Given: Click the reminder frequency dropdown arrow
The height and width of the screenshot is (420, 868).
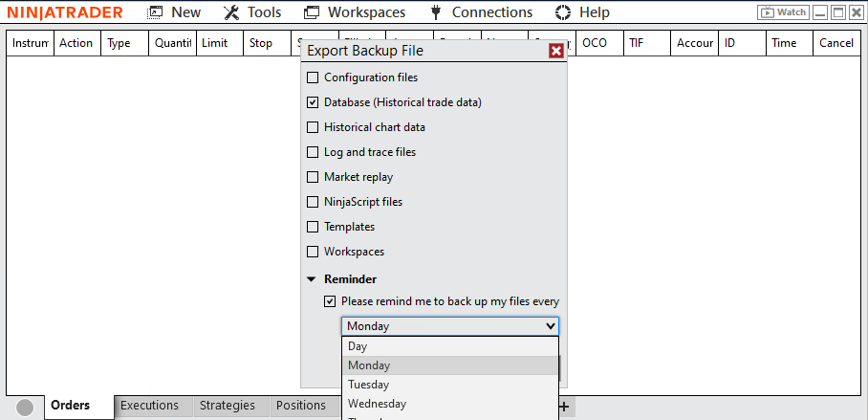Looking at the screenshot, I should pyautogui.click(x=550, y=326).
